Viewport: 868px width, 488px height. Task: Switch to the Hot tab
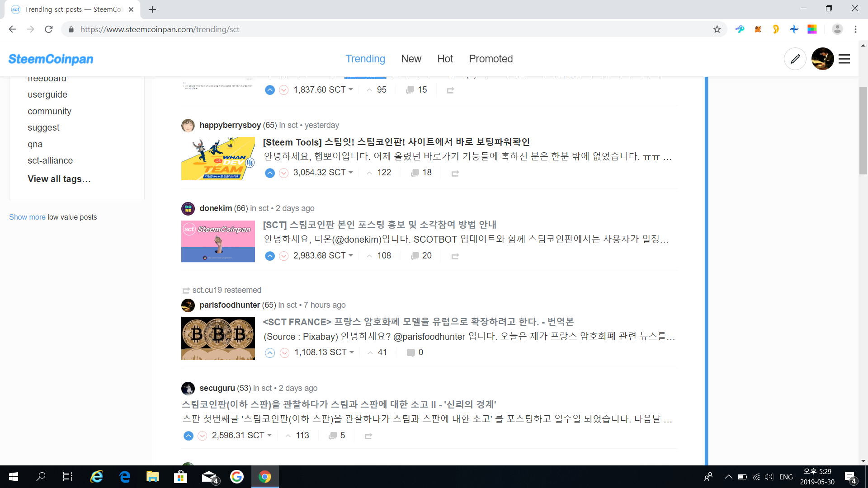[x=445, y=59]
